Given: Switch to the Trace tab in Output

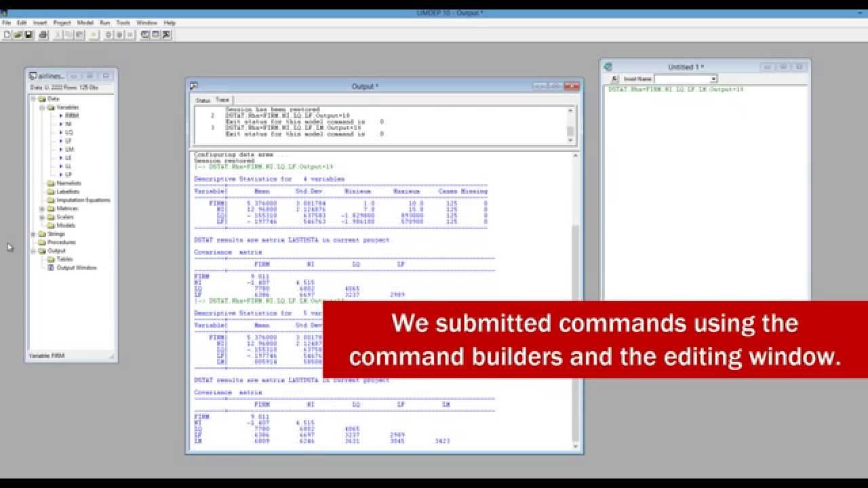Looking at the screenshot, I should [x=222, y=100].
